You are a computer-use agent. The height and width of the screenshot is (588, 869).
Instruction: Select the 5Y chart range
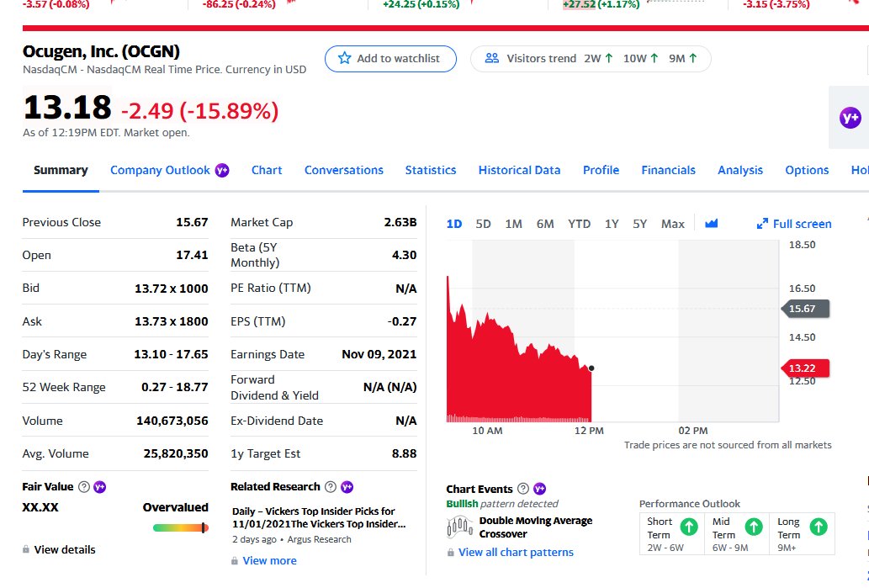click(x=640, y=224)
